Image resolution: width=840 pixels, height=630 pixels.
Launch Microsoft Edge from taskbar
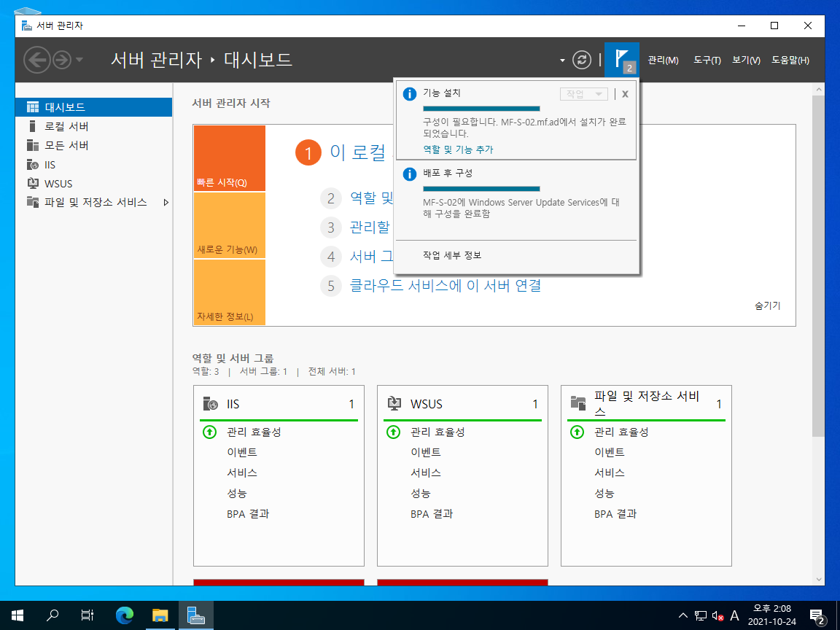(125, 615)
